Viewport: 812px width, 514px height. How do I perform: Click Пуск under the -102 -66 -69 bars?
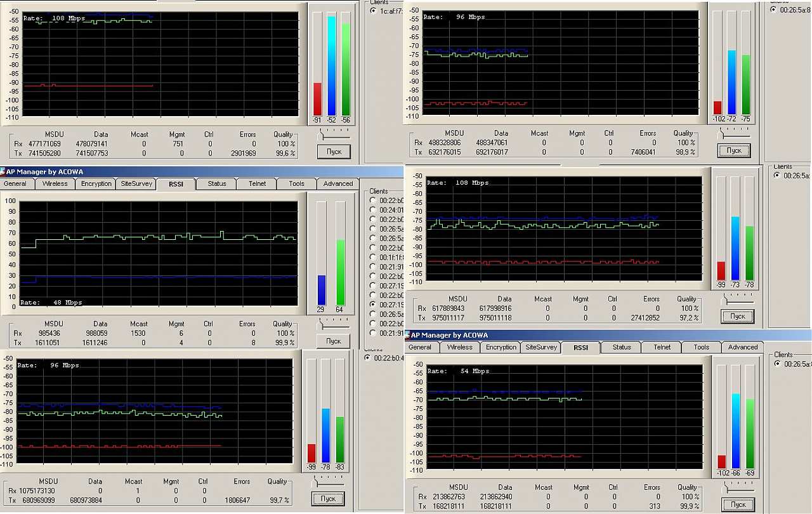[x=738, y=504]
